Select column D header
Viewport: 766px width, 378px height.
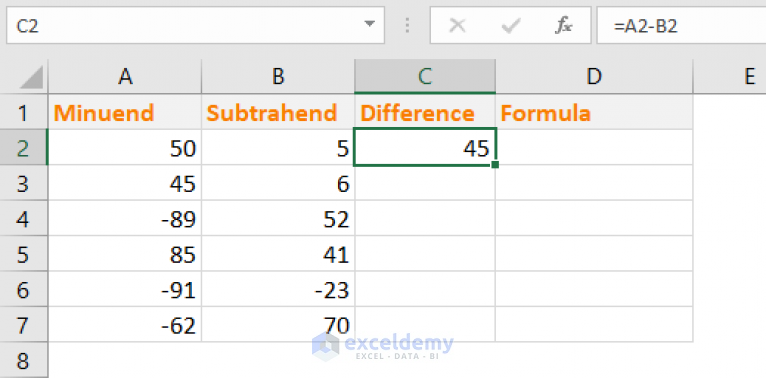pyautogui.click(x=594, y=77)
